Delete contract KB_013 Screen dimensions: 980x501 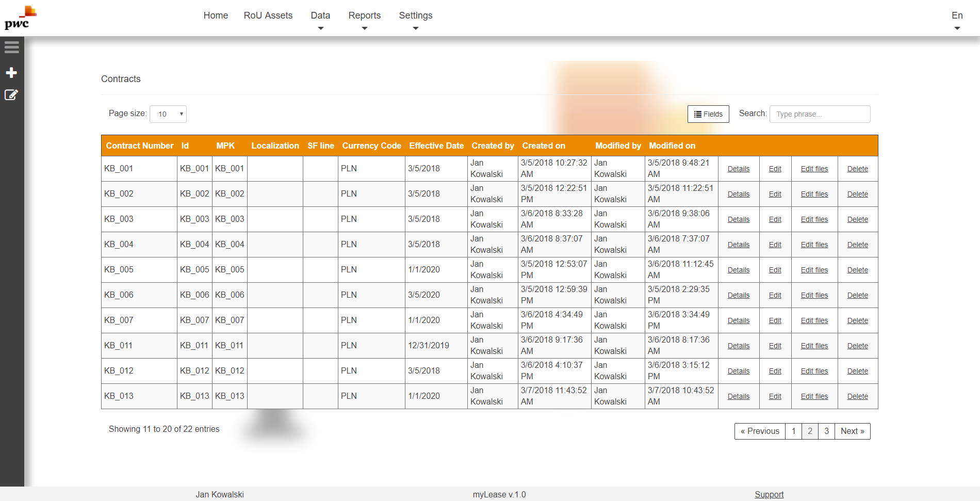click(x=857, y=396)
